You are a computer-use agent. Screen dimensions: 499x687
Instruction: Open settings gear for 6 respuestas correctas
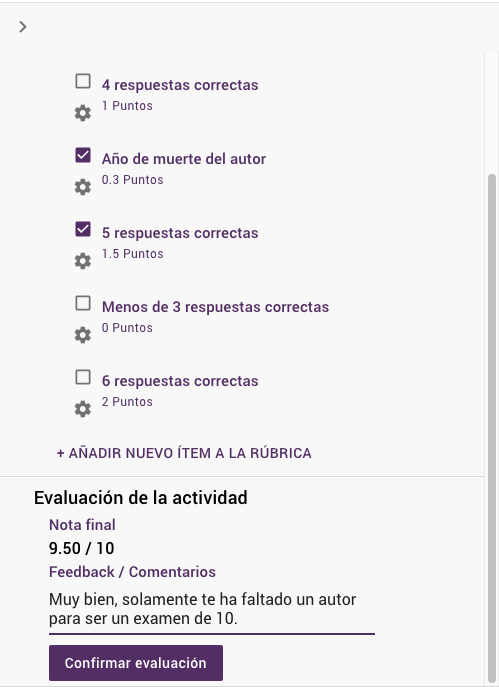click(82, 409)
